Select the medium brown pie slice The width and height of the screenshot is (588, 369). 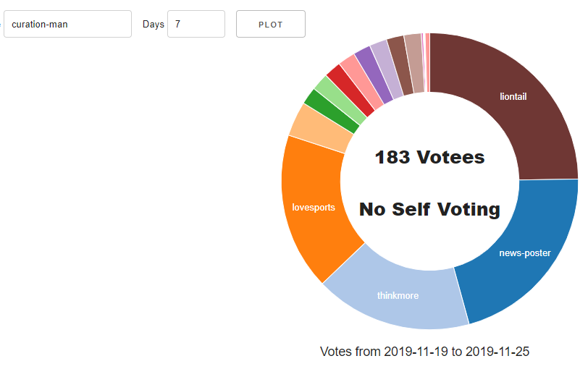pos(400,66)
